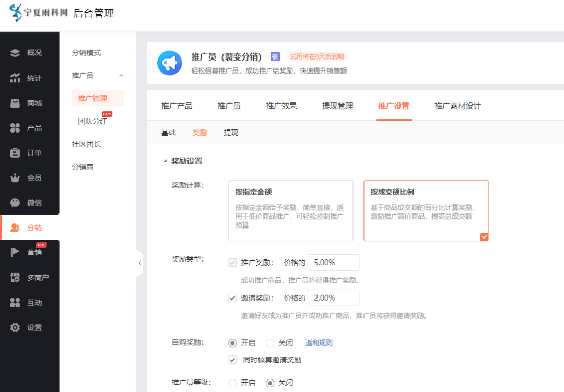The width and height of the screenshot is (564, 392).
Task: Collapse the 奖励设置 section triangle
Action: (x=165, y=161)
